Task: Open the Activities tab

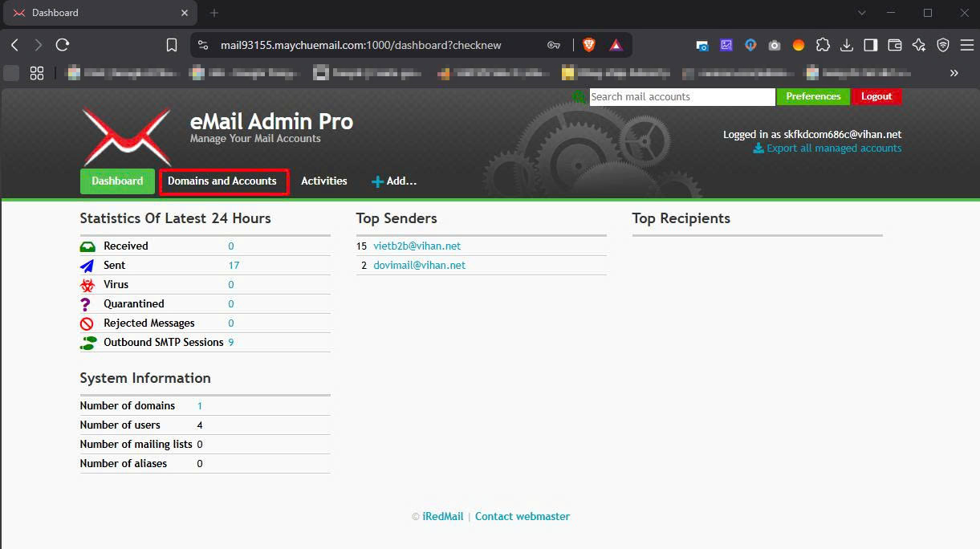Action: click(324, 181)
